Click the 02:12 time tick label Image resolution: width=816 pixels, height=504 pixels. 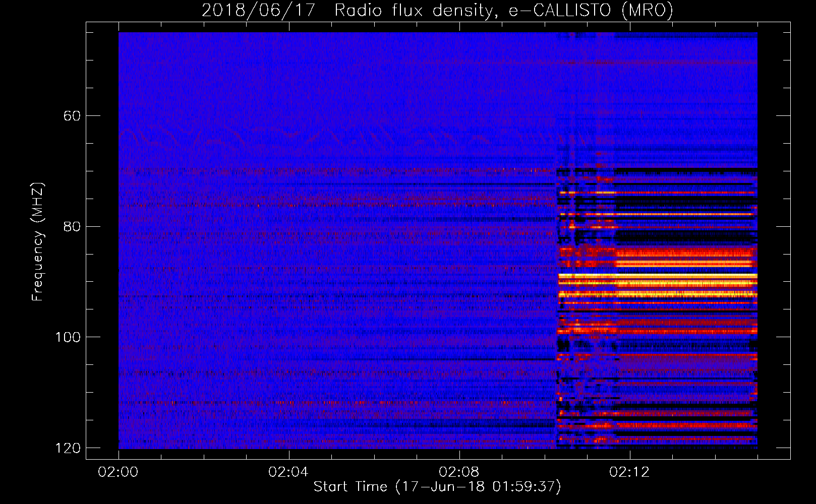coord(630,472)
